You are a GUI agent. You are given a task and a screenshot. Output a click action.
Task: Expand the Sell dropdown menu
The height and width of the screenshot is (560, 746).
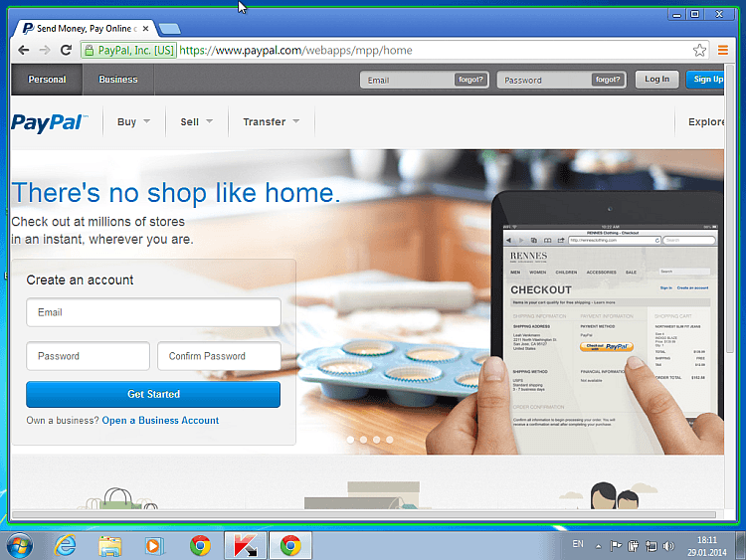point(197,121)
